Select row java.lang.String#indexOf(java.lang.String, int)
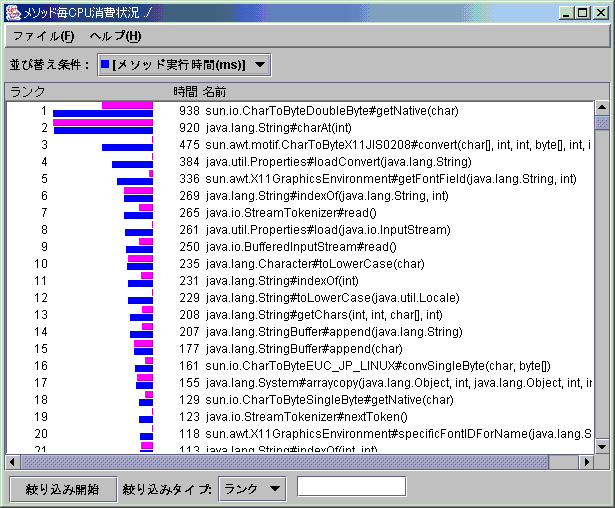615x508 pixels. (x=300, y=196)
